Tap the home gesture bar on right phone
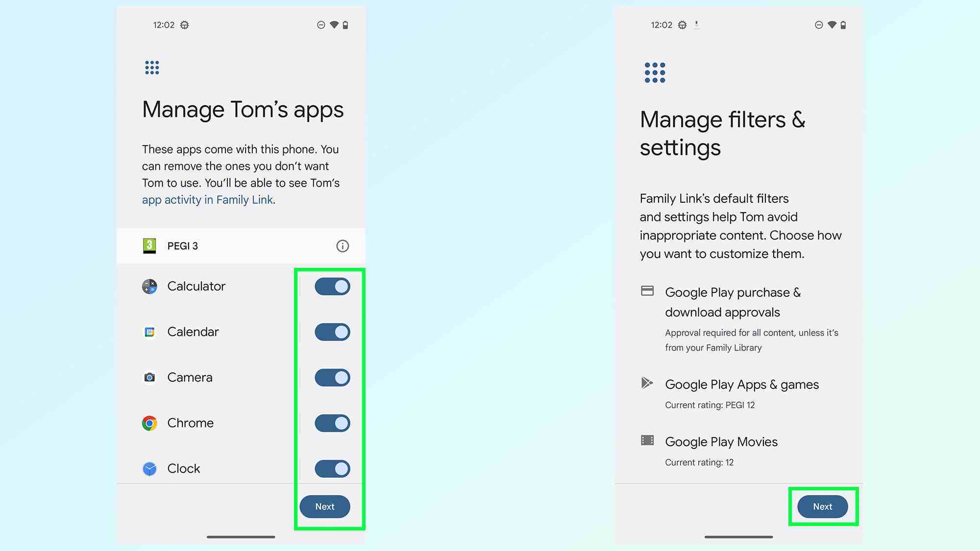The width and height of the screenshot is (980, 551). pos(738,537)
